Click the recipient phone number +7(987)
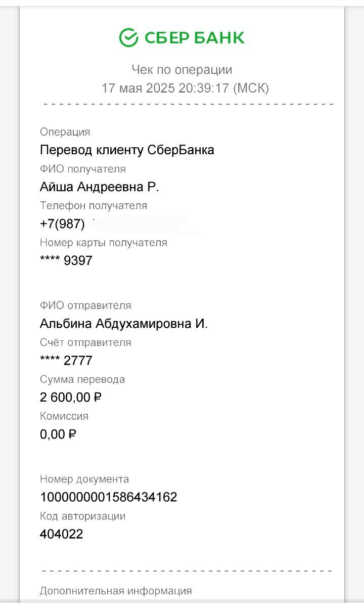Image resolution: width=364 pixels, height=615 pixels. 62,224
